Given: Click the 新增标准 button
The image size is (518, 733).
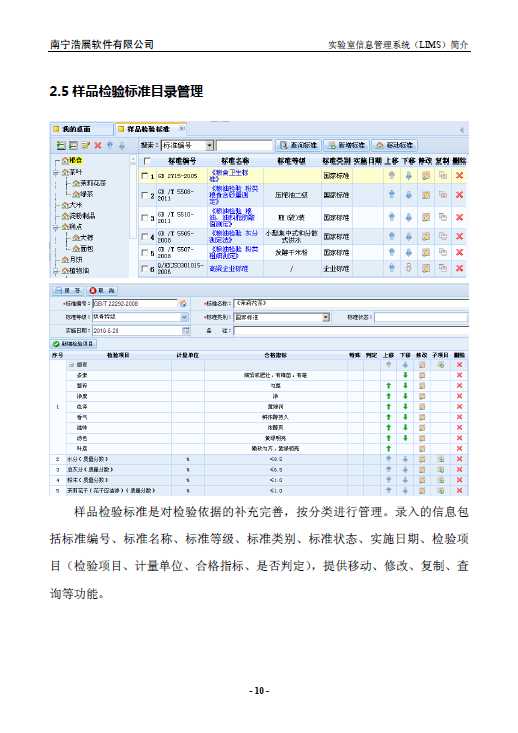Looking at the screenshot, I should click(x=346, y=145).
